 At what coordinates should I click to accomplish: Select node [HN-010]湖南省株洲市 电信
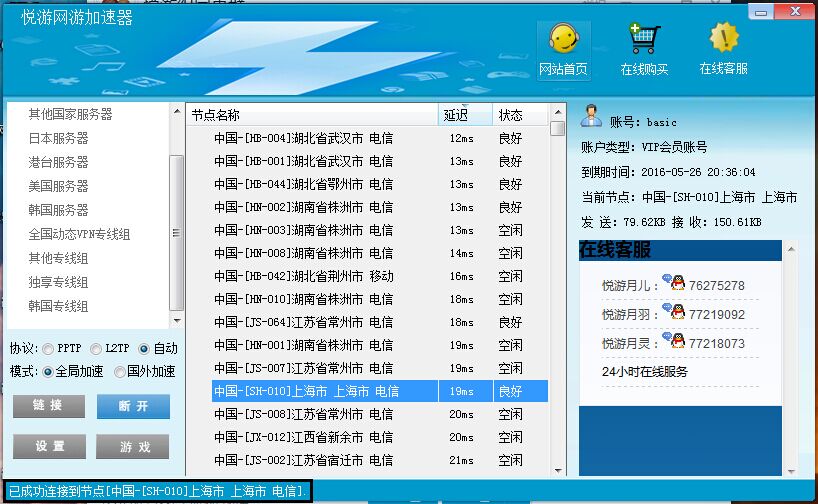click(x=304, y=299)
